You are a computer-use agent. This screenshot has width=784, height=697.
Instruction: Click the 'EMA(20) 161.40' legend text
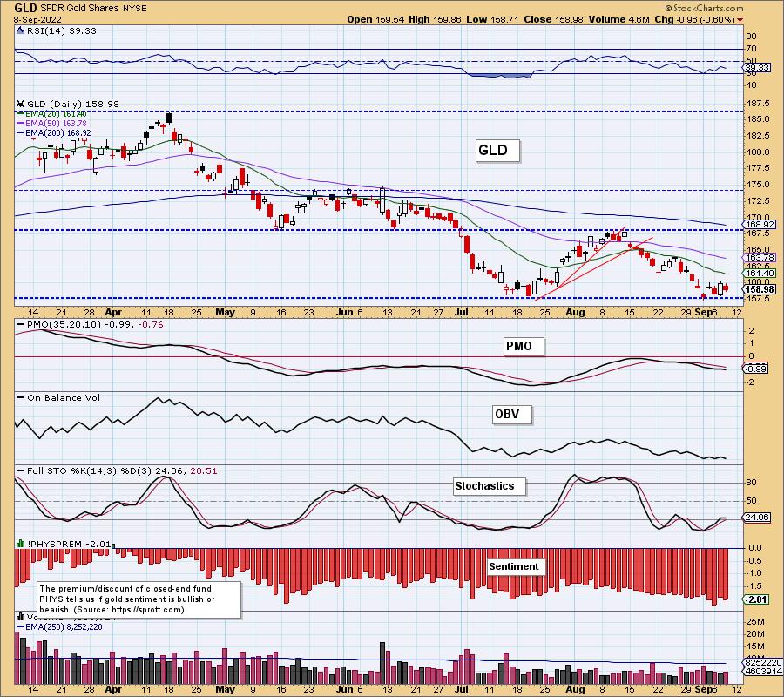point(56,114)
